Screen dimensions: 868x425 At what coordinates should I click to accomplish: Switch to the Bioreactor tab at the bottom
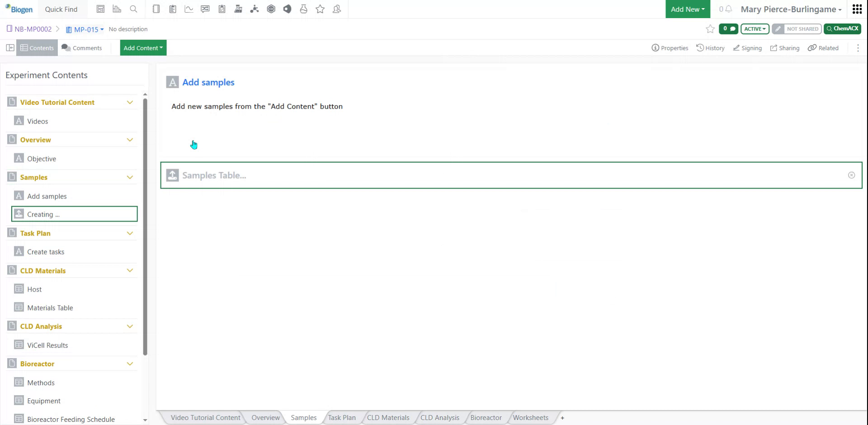click(x=486, y=417)
